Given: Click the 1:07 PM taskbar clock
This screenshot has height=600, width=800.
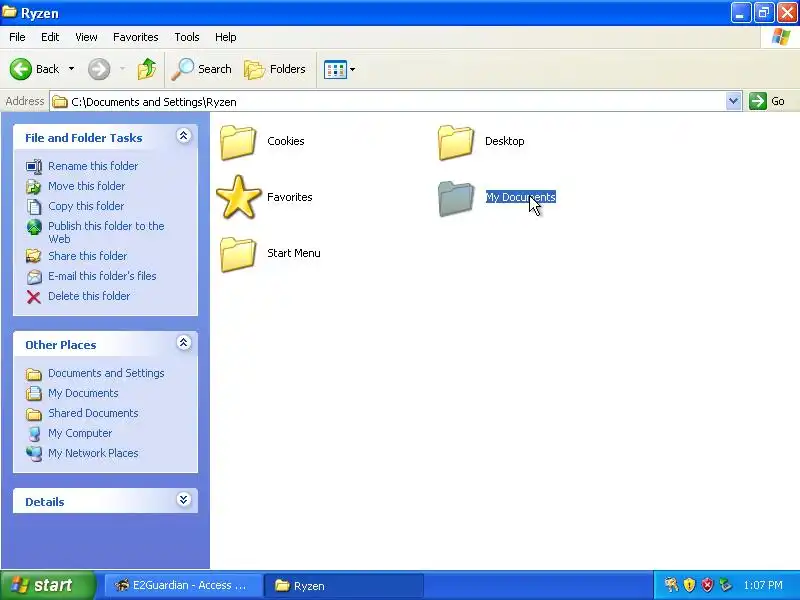Looking at the screenshot, I should coord(763,585).
